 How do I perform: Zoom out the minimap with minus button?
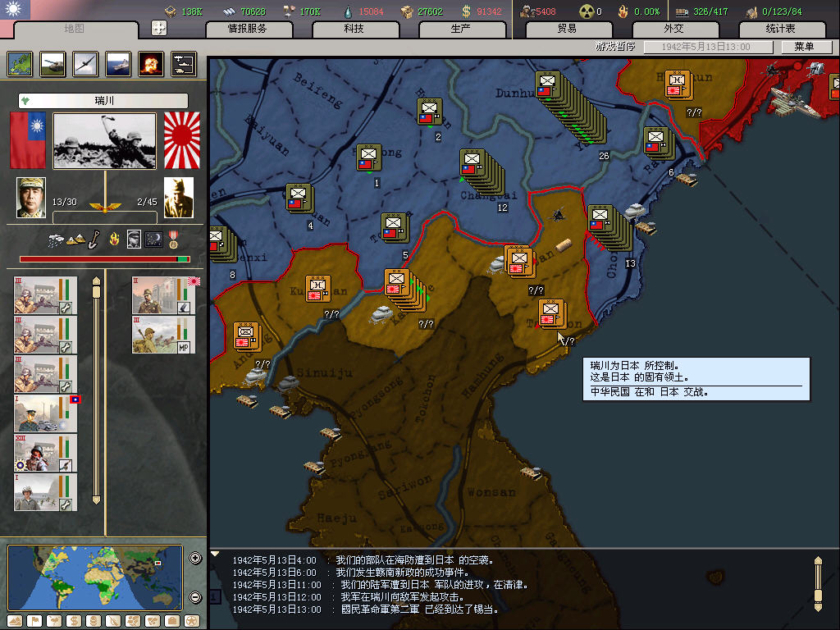point(195,597)
